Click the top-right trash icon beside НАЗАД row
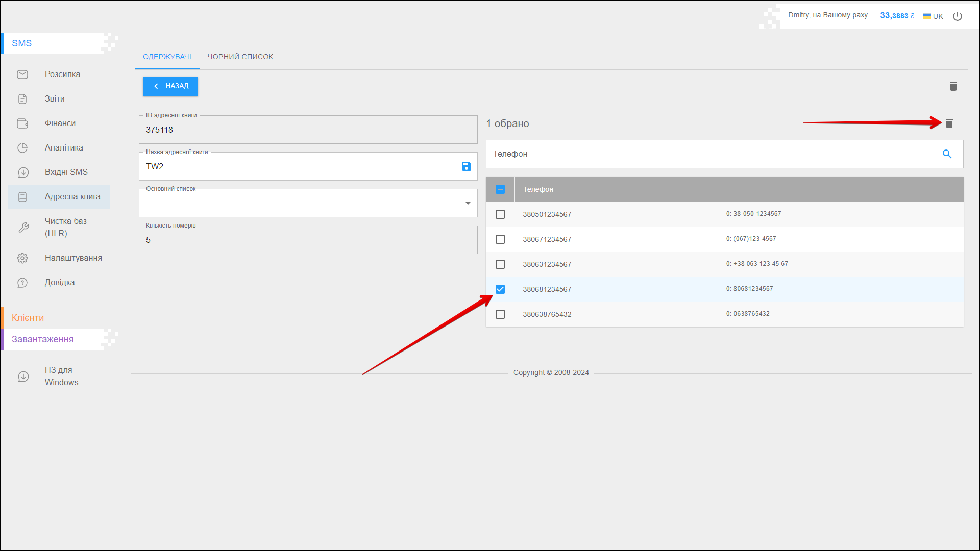Image resolution: width=980 pixels, height=551 pixels. (953, 86)
